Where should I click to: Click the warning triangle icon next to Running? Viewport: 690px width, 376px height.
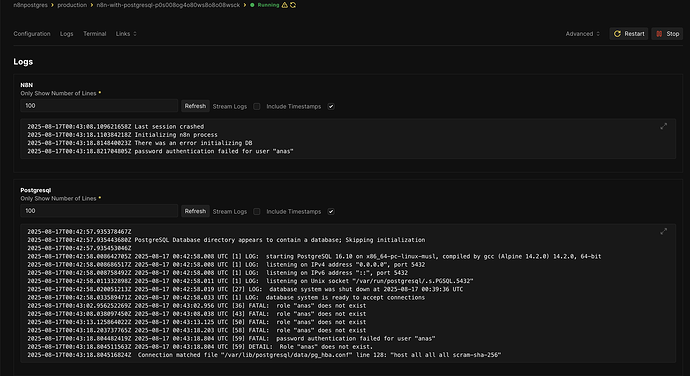(x=285, y=5)
